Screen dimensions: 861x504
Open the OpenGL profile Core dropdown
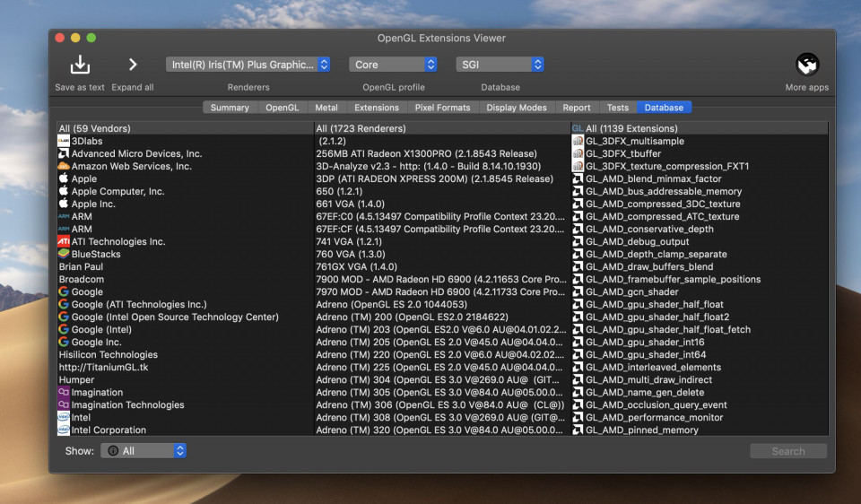point(393,65)
